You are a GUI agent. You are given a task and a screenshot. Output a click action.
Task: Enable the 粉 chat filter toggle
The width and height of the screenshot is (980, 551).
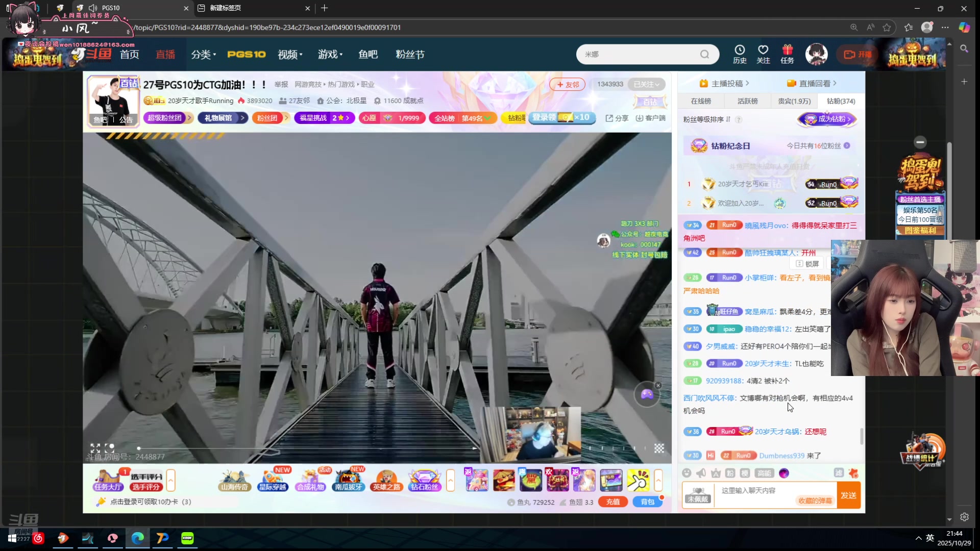[730, 473]
